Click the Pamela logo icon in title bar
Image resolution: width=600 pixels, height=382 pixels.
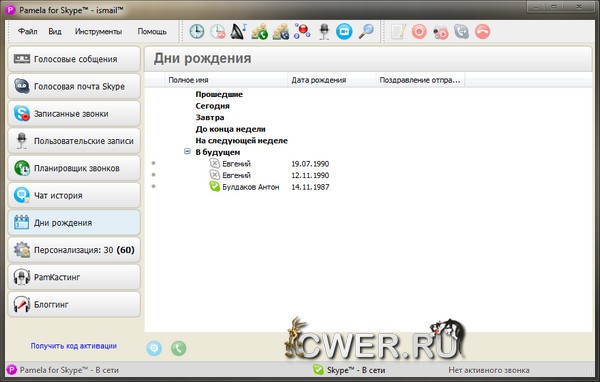[x=11, y=10]
